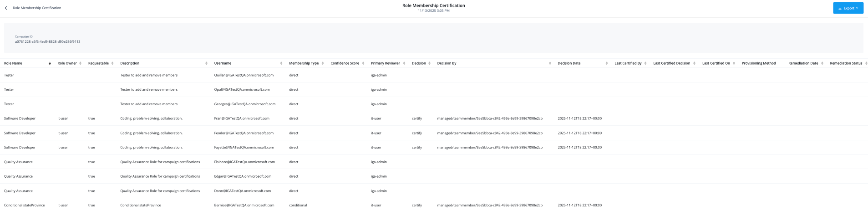Click the Role Name column header
868x221 pixels.
coord(13,63)
